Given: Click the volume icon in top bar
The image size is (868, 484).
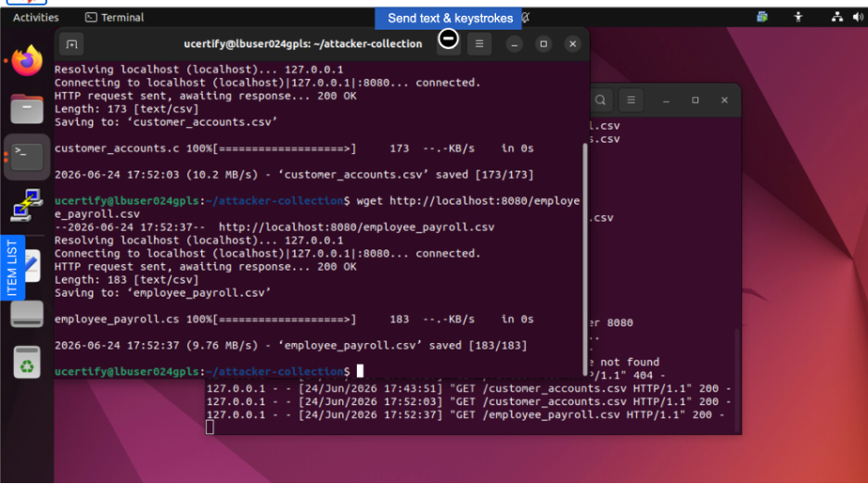Looking at the screenshot, I should tap(858, 18).
